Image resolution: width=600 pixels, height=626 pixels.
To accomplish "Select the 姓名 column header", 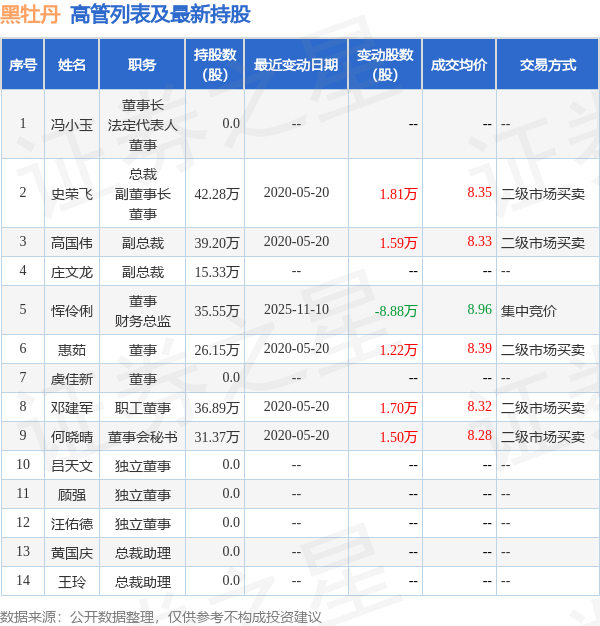I will point(72,65).
